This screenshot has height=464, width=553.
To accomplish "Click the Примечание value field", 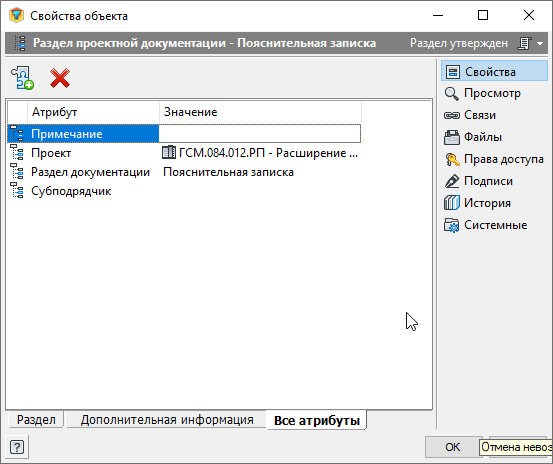I will point(260,134).
